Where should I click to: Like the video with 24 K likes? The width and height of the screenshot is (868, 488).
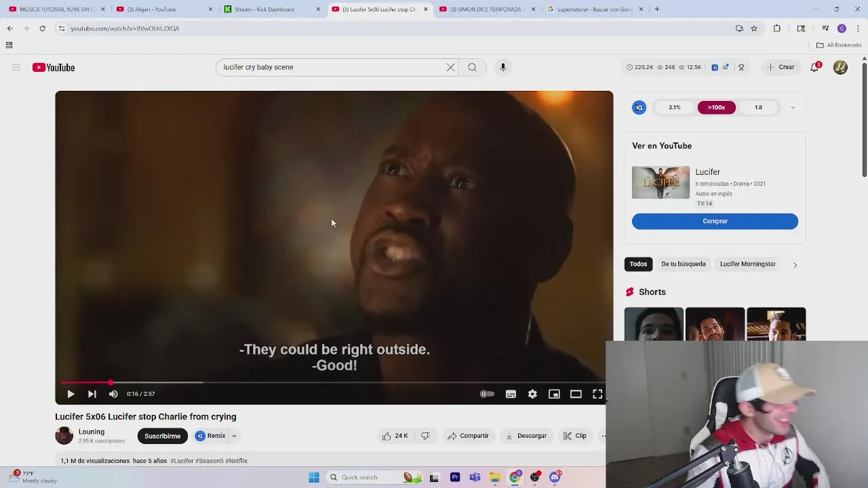coord(395,436)
